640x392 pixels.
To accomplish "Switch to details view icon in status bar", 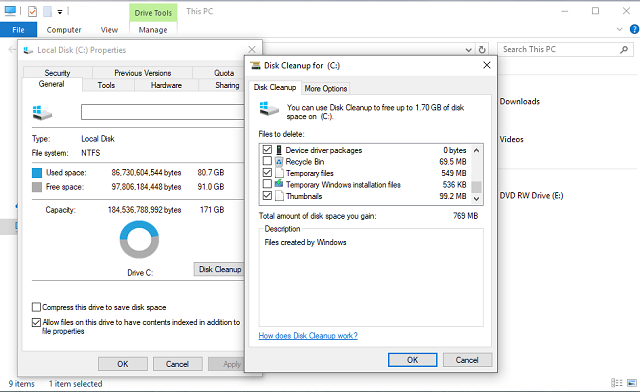I will point(616,383).
